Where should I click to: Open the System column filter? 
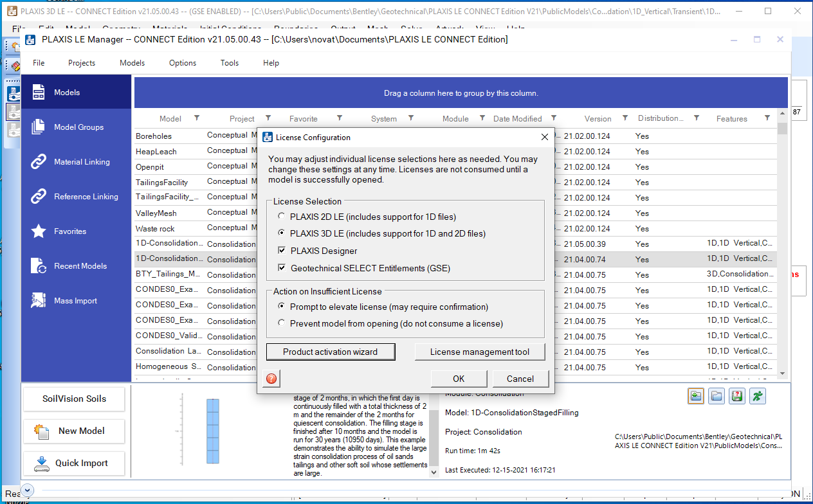click(x=411, y=118)
